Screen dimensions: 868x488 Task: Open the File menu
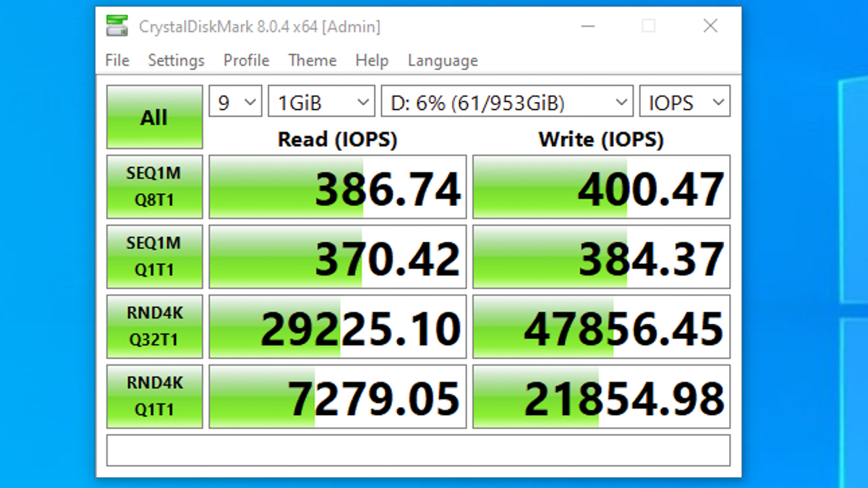point(117,61)
